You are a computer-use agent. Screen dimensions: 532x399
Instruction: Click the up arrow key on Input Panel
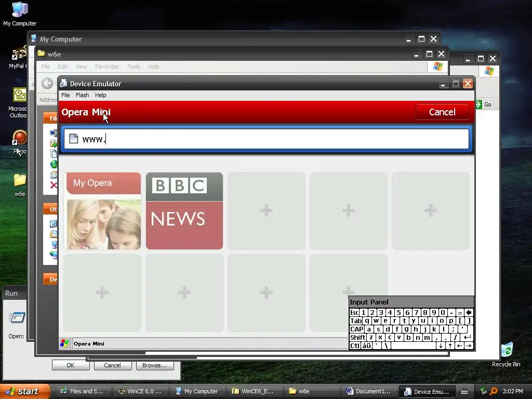point(450,345)
